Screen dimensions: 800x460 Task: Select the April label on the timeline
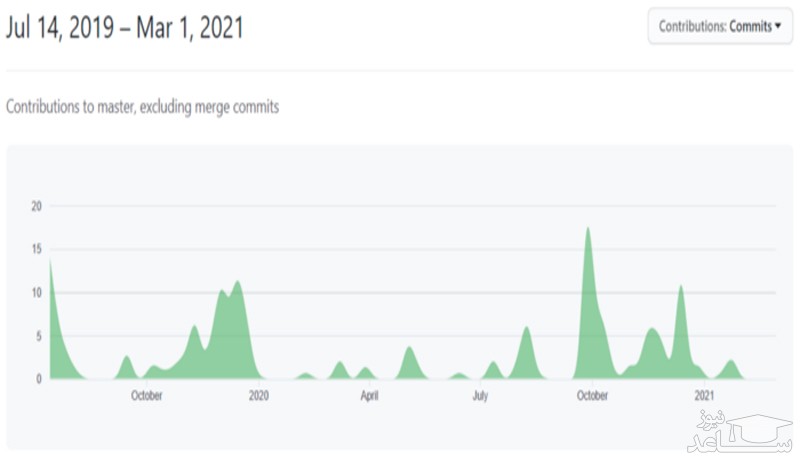point(369,395)
